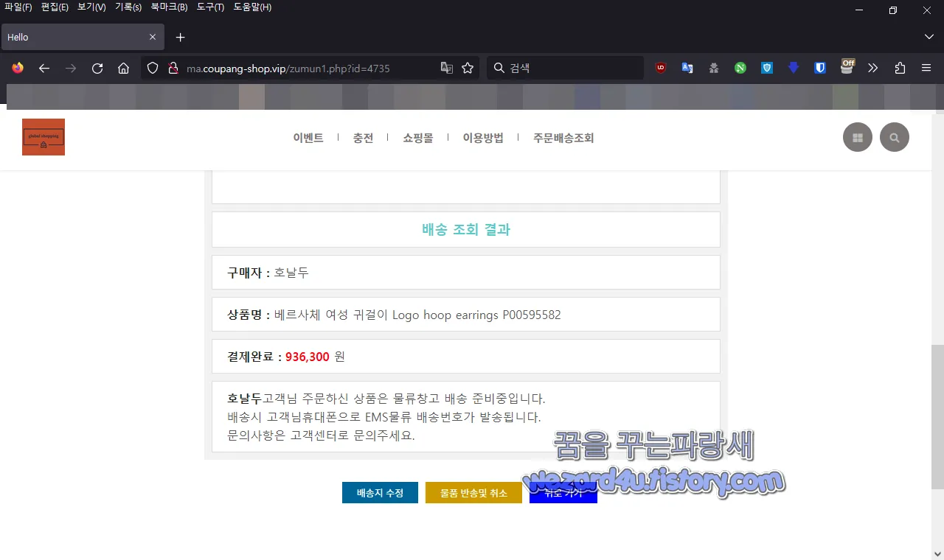
Task: Bookmark this page with the star
Action: 468,68
